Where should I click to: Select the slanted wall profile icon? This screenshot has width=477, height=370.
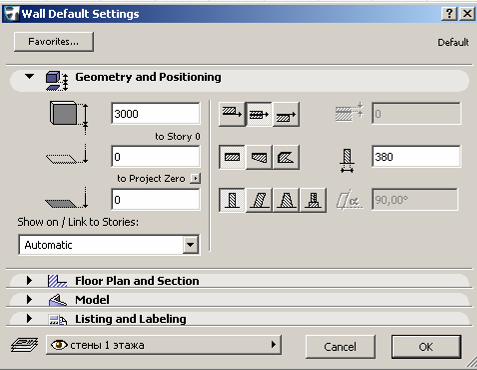pyautogui.click(x=259, y=200)
